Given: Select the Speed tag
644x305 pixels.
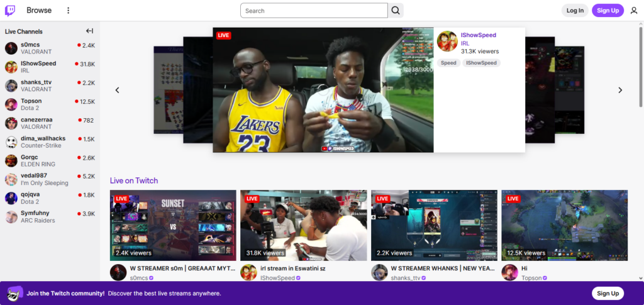Looking at the screenshot, I should tap(448, 63).
